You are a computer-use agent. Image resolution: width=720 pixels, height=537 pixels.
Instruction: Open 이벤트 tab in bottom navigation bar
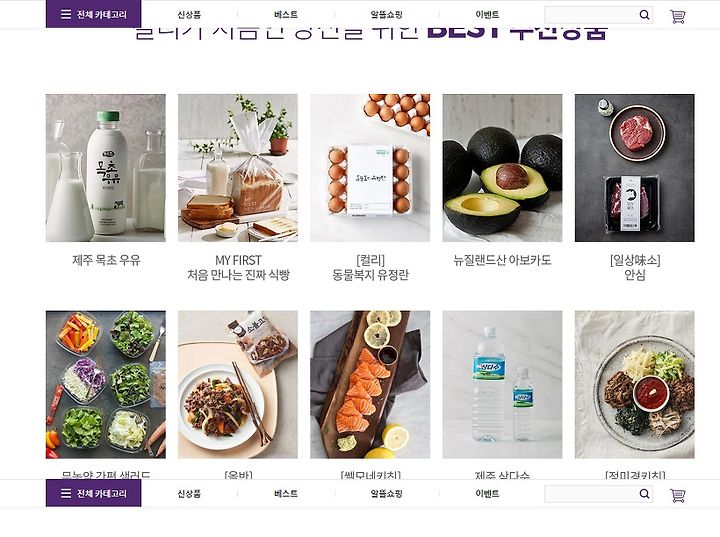tap(487, 493)
